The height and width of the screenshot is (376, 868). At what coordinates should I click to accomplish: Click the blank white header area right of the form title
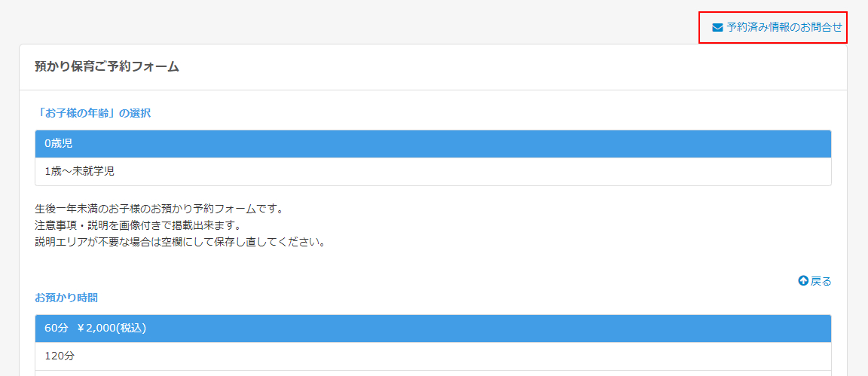[x=527, y=66]
